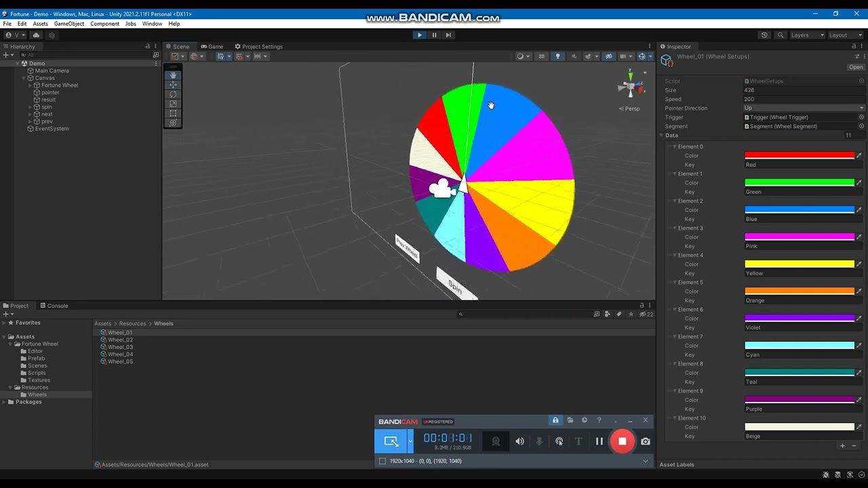The image size is (868, 488).
Task: Open the Hierarchy create plus dropdown
Action: click(7, 55)
